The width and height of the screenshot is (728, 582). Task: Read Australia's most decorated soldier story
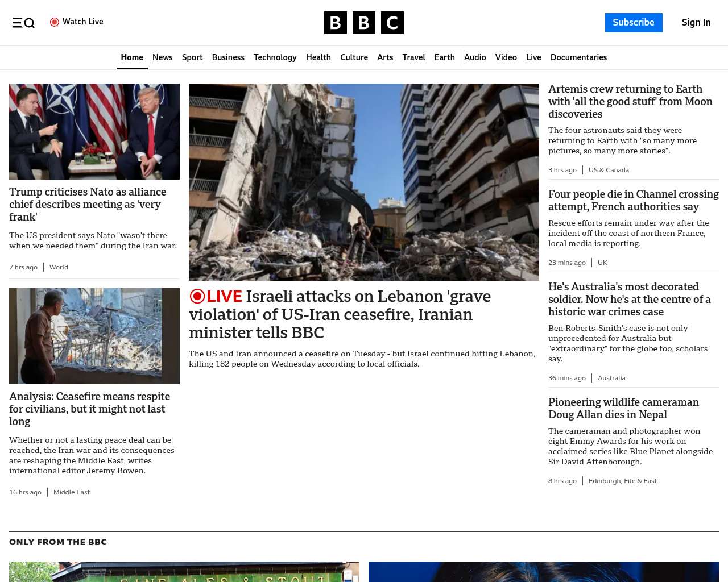tap(630, 300)
